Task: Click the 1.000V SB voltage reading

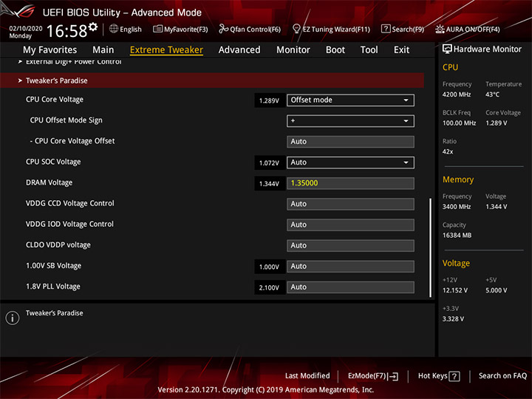Action: click(269, 267)
